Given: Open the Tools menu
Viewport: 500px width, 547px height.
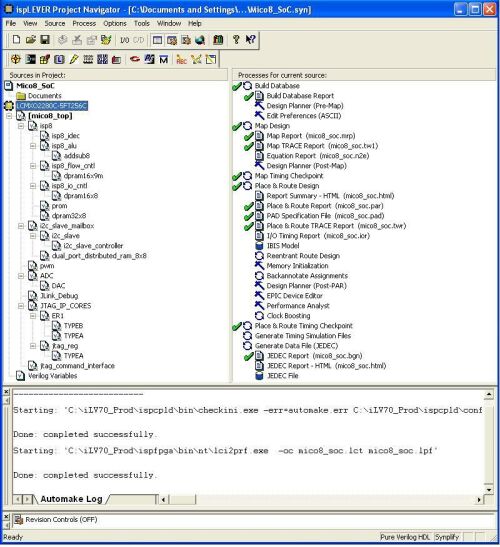Looking at the screenshot, I should coord(142,23).
